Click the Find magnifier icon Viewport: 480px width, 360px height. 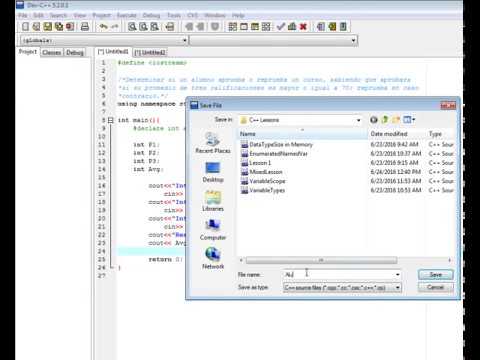(x=132, y=27)
